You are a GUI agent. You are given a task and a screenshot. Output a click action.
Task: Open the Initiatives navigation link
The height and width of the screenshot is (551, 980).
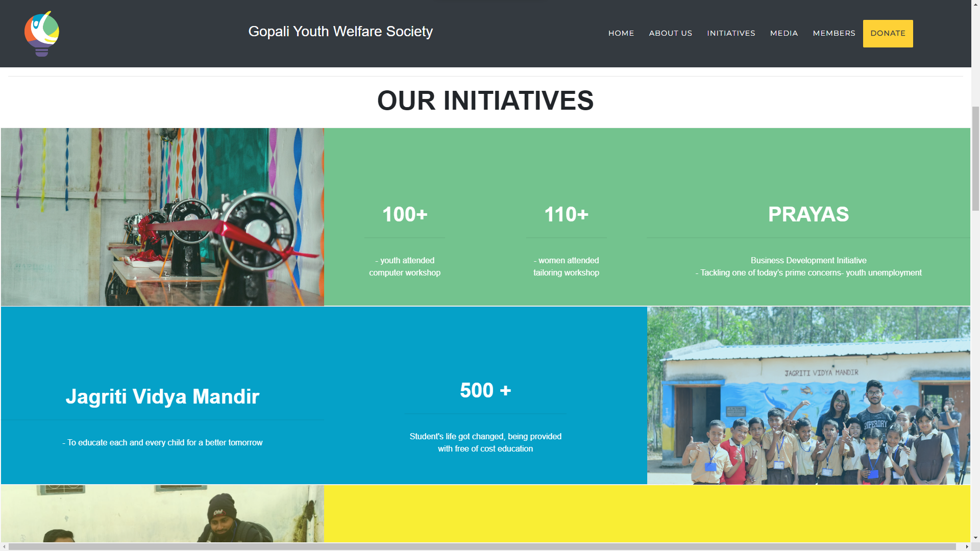[x=731, y=33]
